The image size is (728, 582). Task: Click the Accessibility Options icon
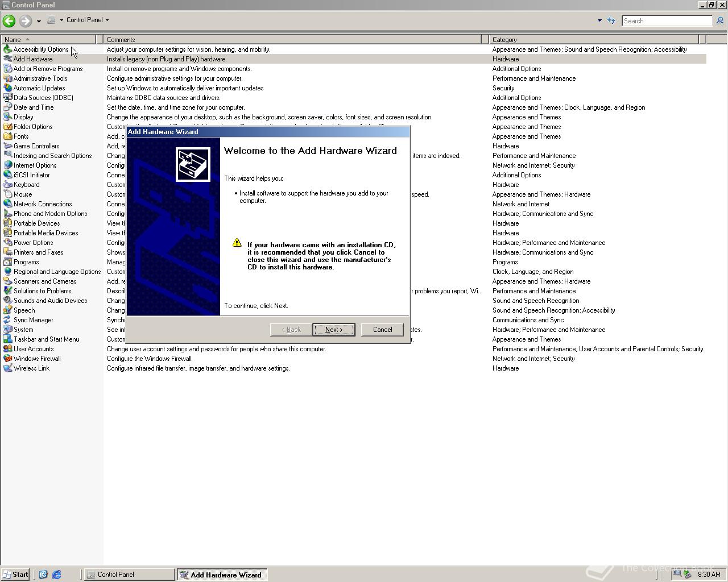7,49
